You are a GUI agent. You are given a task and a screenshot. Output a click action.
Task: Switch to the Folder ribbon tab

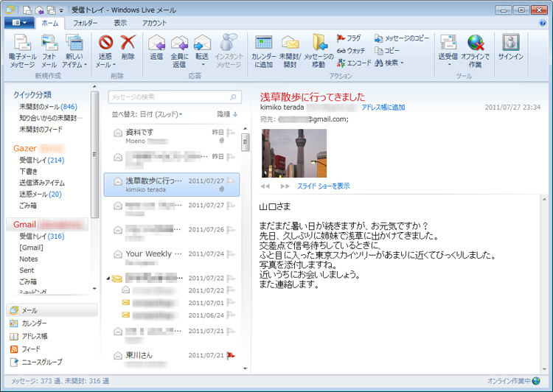click(85, 23)
